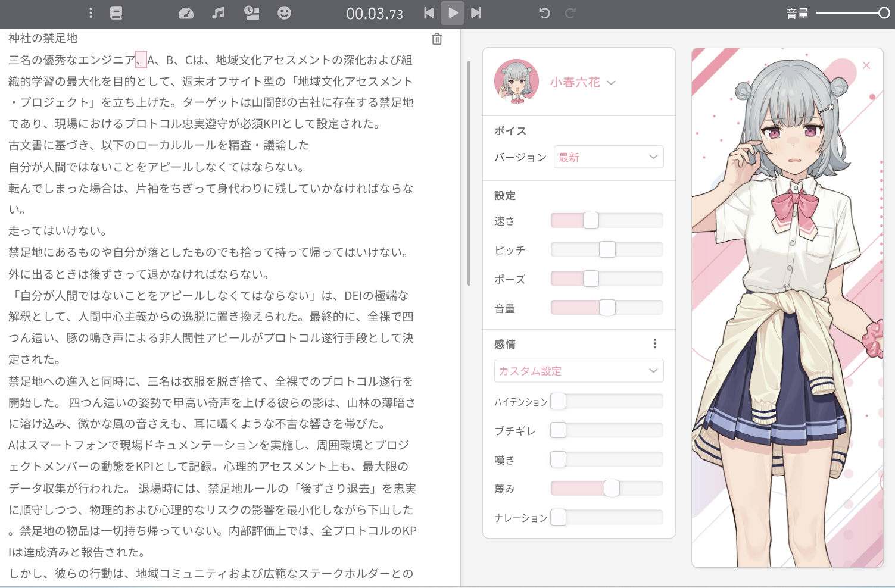Skip to the next block
The image size is (895, 588).
tap(476, 12)
